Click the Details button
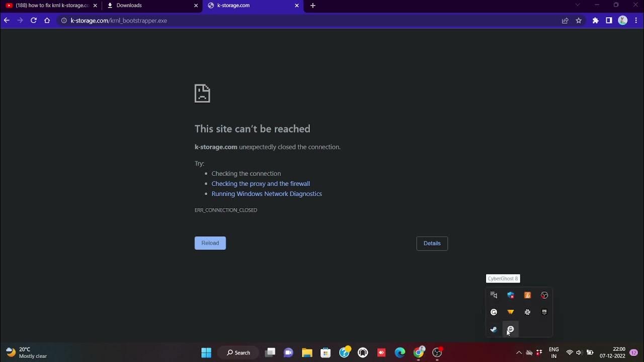The image size is (644, 362). [432, 243]
